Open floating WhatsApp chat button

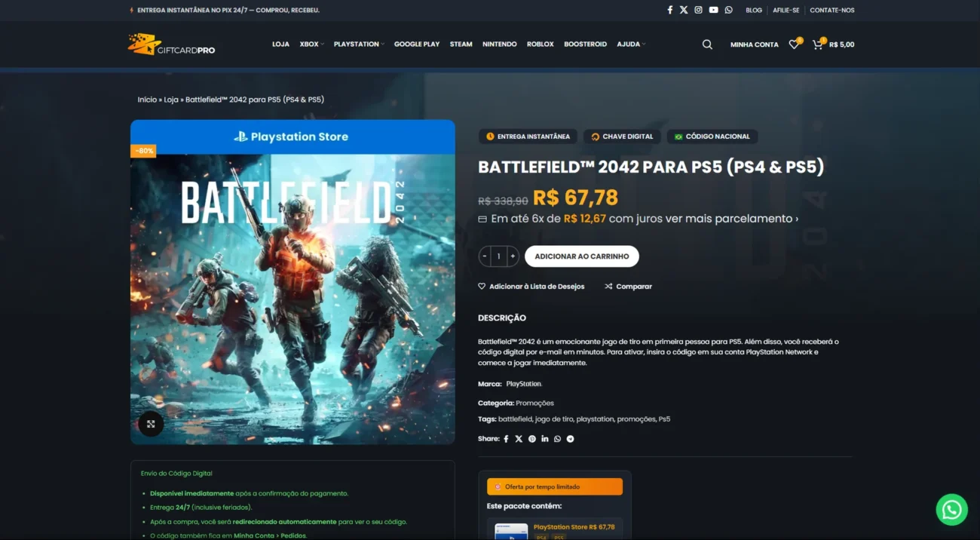(951, 510)
